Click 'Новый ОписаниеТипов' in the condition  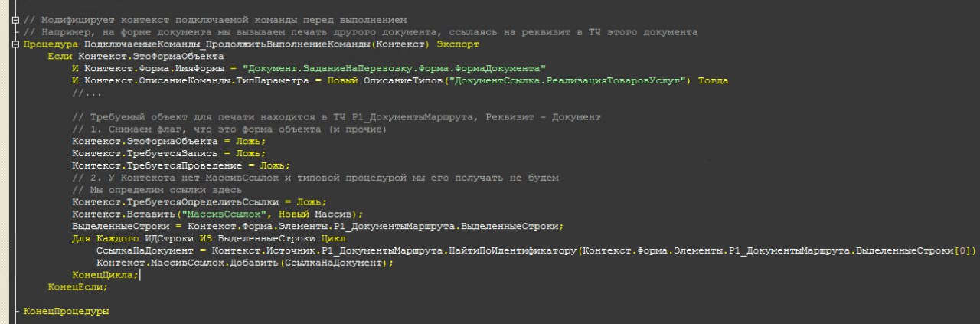click(x=387, y=80)
